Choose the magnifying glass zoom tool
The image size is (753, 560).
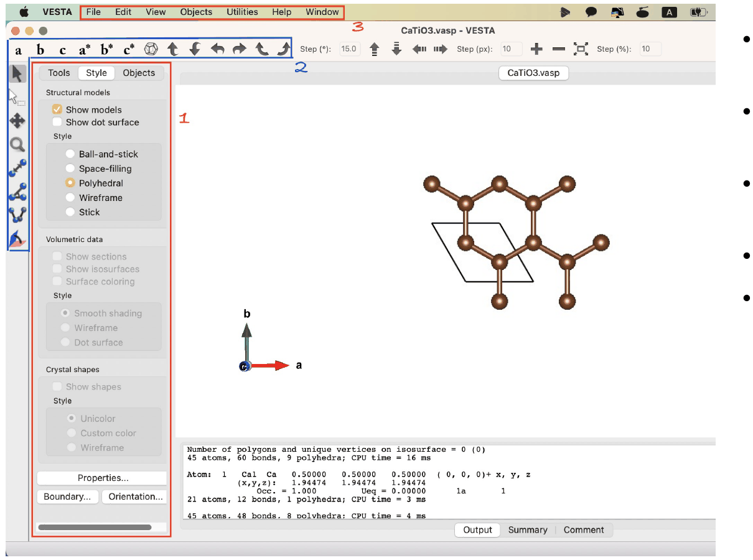click(17, 145)
